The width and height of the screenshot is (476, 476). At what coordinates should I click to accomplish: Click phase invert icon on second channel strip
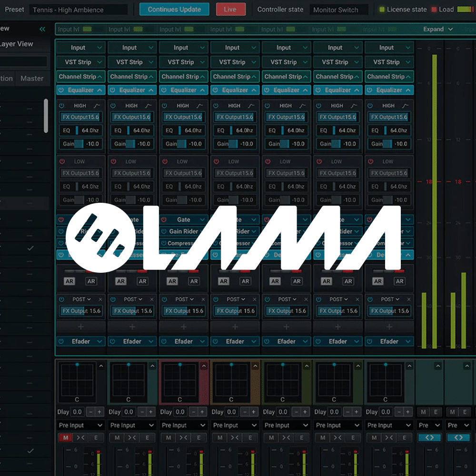(132, 437)
